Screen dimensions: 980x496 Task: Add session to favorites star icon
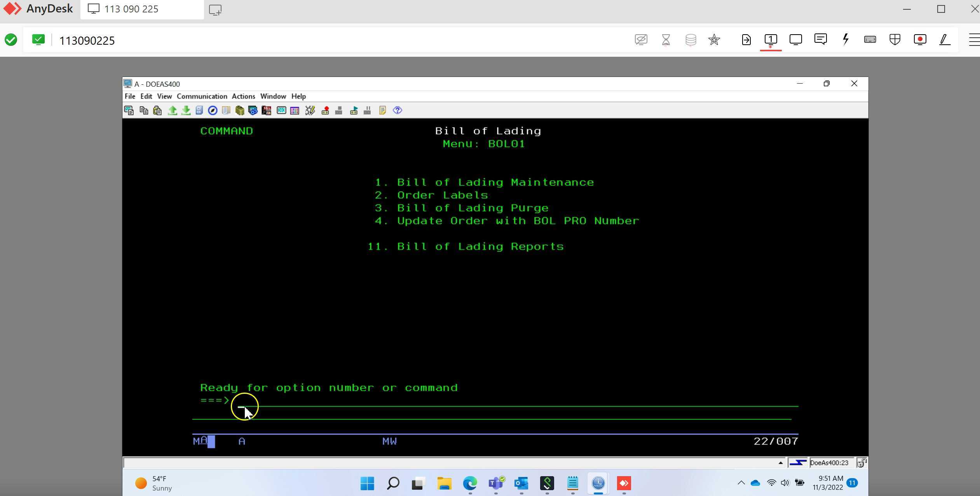[714, 40]
